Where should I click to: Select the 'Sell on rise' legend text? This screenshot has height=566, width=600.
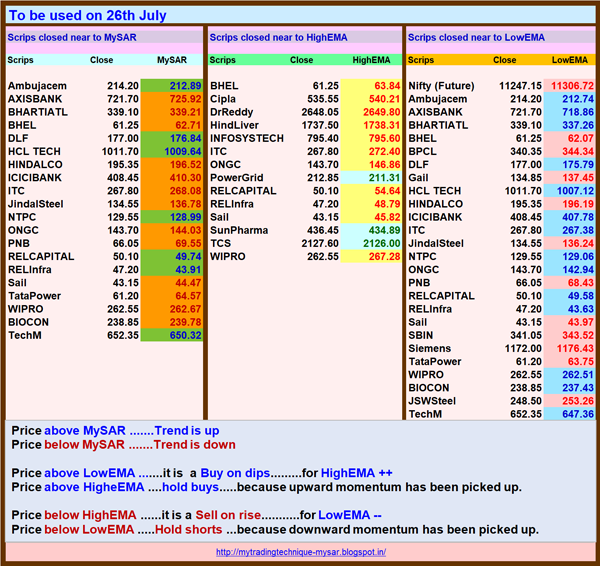pos(228,515)
